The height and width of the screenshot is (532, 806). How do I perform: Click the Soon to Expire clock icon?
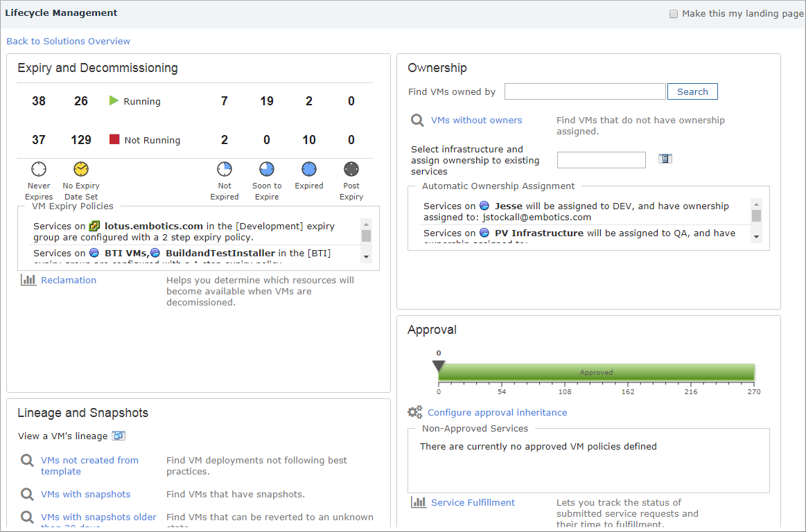tap(267, 169)
